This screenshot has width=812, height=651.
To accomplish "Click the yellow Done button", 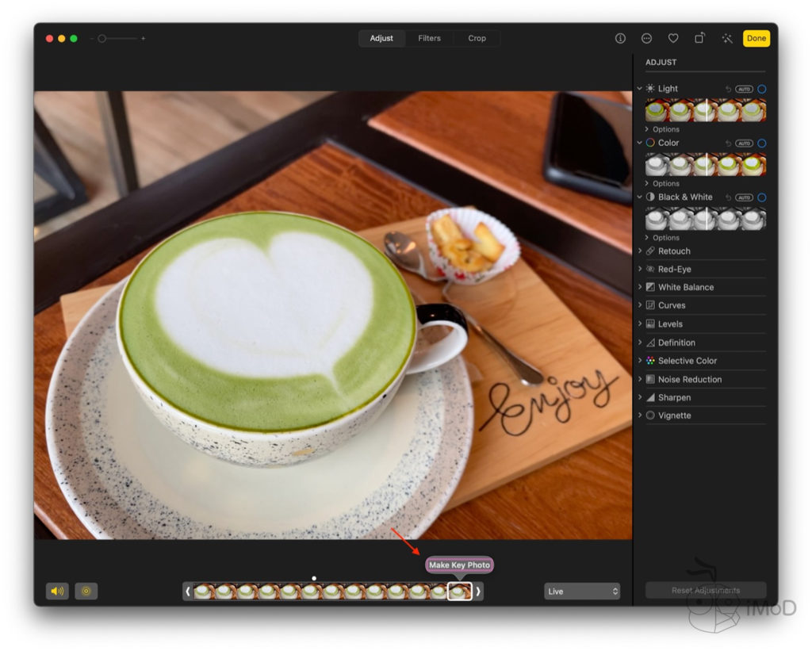I will [x=756, y=38].
